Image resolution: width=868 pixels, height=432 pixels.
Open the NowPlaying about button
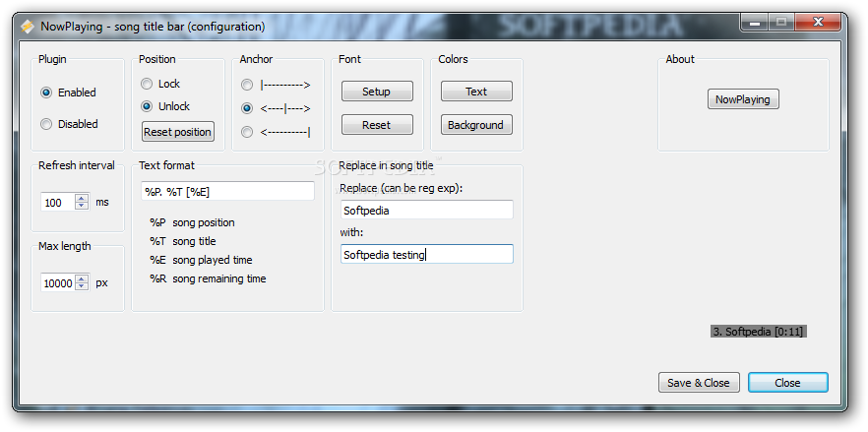743,99
